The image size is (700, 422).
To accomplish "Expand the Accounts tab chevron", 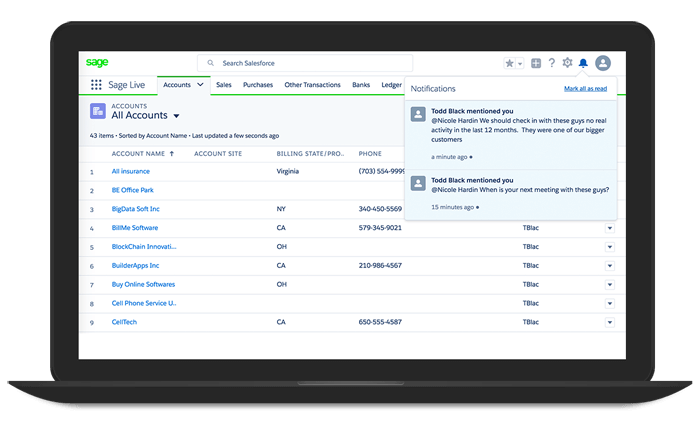I will click(200, 84).
